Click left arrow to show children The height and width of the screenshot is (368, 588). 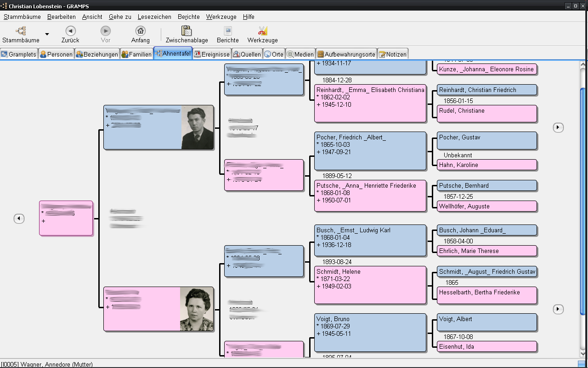[x=19, y=218]
